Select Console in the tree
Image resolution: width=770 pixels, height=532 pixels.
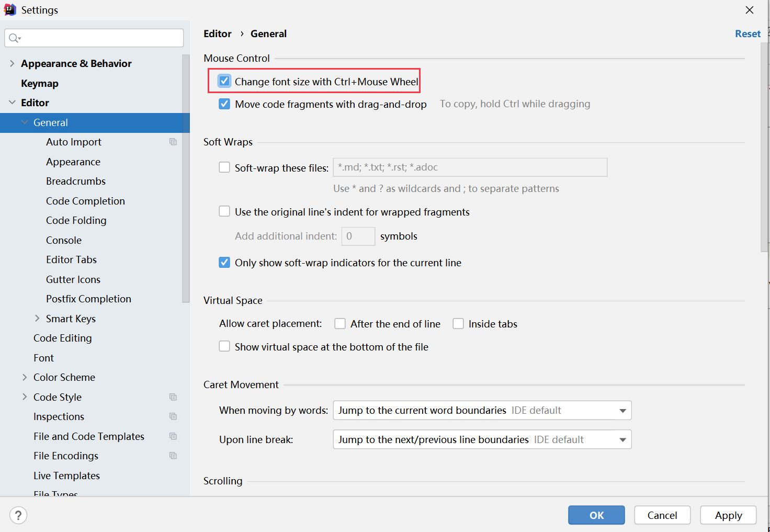64,240
